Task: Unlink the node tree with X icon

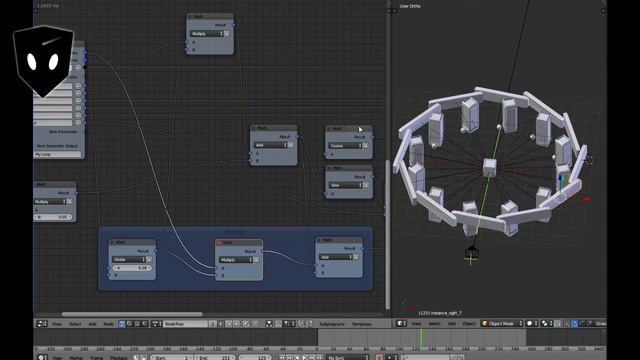Action: [236, 324]
